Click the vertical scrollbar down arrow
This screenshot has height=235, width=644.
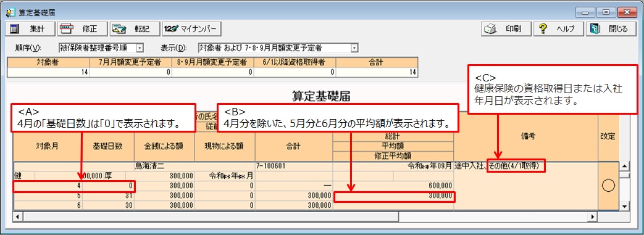(625, 206)
